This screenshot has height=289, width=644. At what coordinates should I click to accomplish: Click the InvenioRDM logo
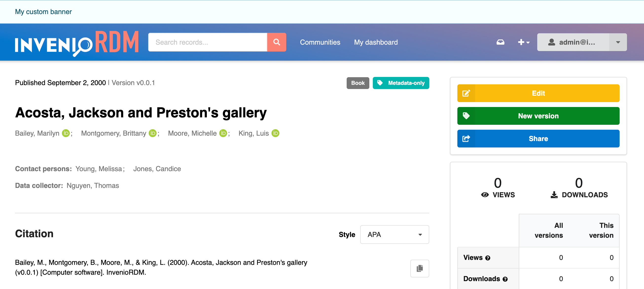tap(77, 42)
